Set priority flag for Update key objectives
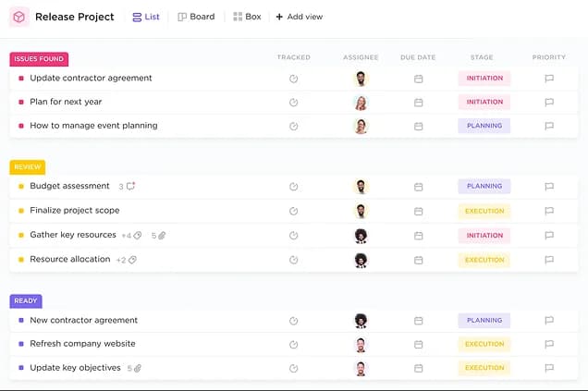Screen dimensions: 588x391 coord(549,368)
